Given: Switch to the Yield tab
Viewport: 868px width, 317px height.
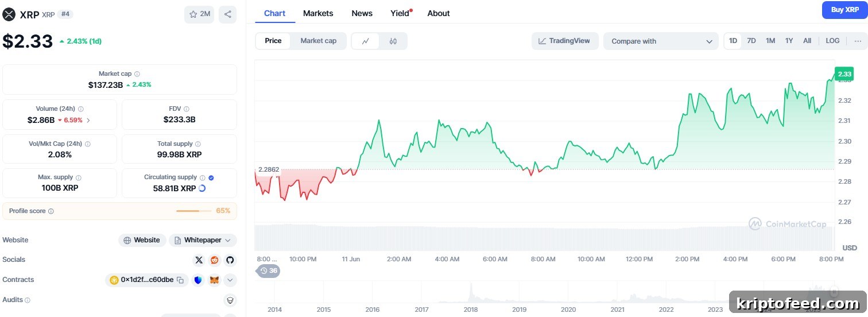Looking at the screenshot, I should tap(400, 13).
